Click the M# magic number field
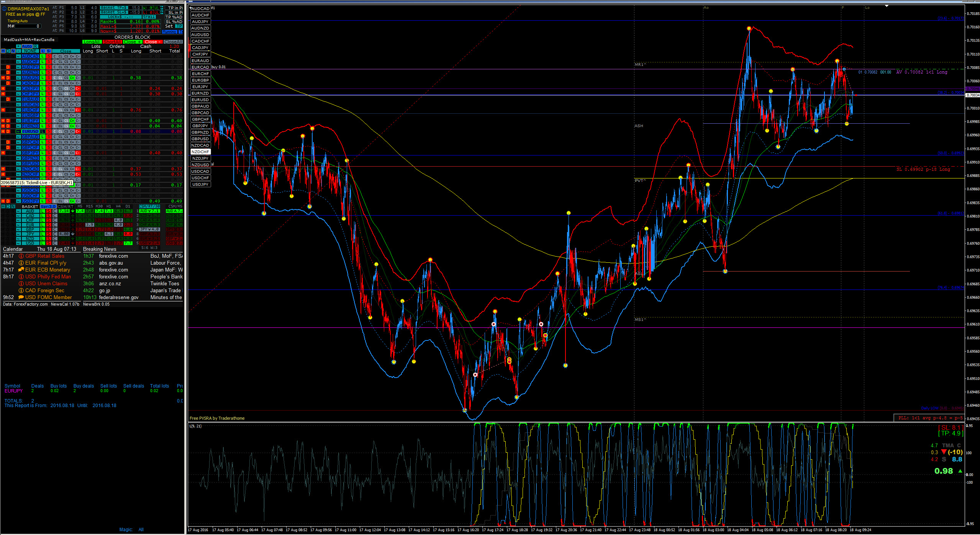This screenshot has width=980, height=535. pos(28,26)
